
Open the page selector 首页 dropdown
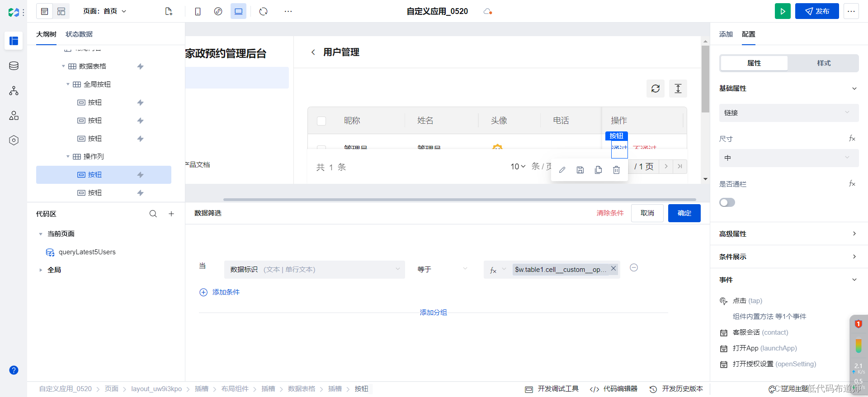(x=104, y=11)
